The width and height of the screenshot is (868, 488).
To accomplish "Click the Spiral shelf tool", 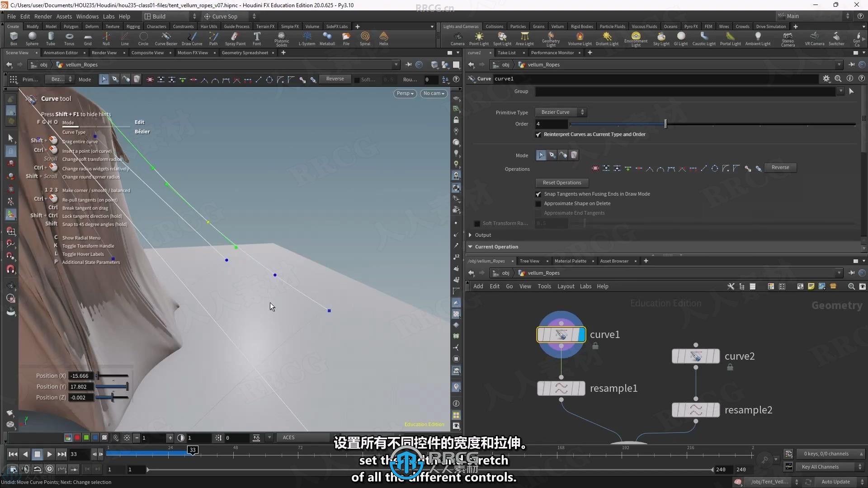I will click(x=365, y=38).
